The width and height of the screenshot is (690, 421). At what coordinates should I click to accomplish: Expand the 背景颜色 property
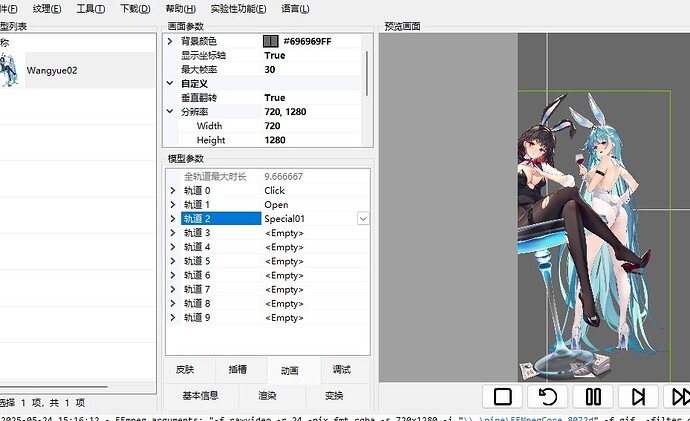pos(170,41)
